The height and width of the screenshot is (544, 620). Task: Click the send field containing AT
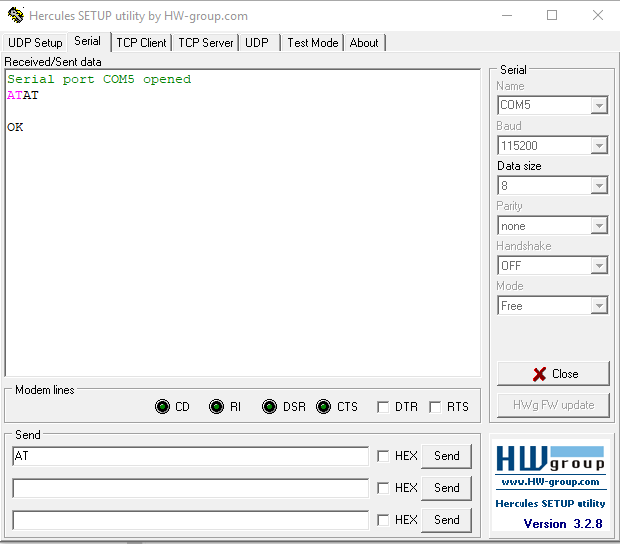coord(191,456)
